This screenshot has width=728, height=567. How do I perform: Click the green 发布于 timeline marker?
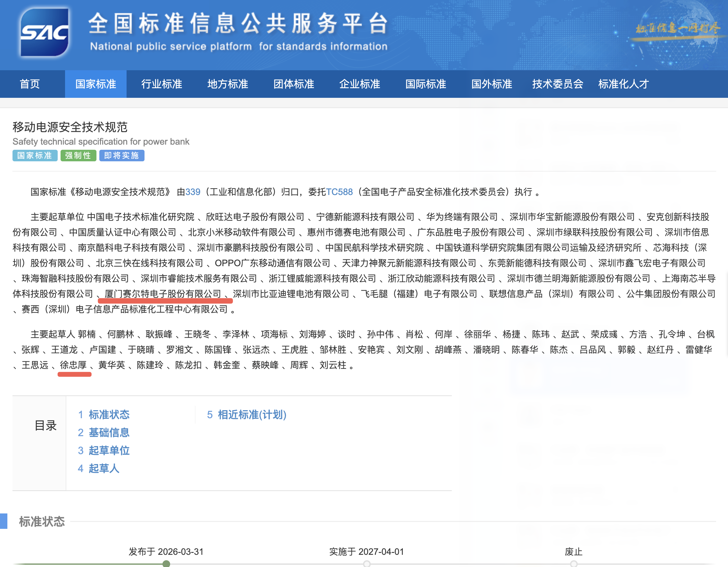(x=166, y=564)
